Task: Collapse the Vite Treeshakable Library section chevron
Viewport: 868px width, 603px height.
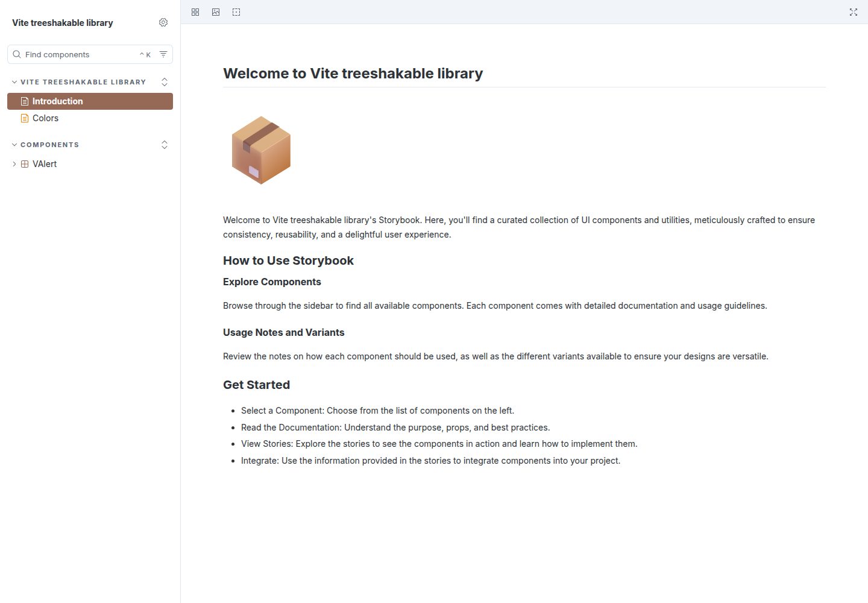Action: [x=14, y=82]
